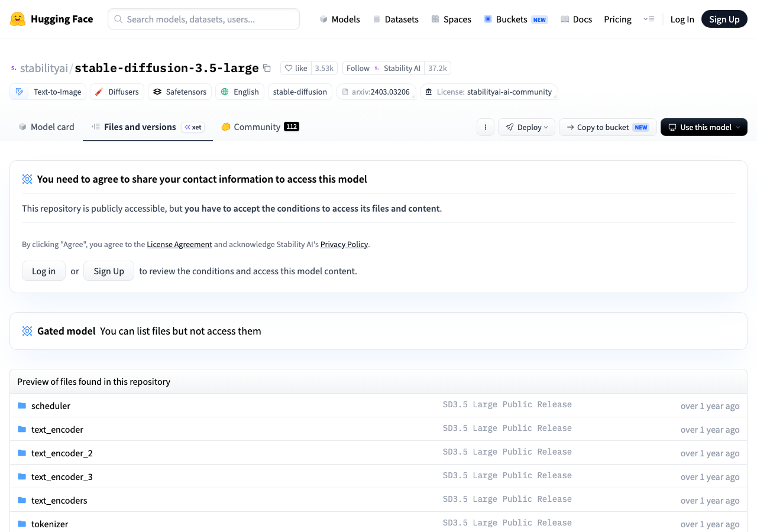The width and height of the screenshot is (757, 532).
Task: Click the 37.2k followers count
Action: 438,68
